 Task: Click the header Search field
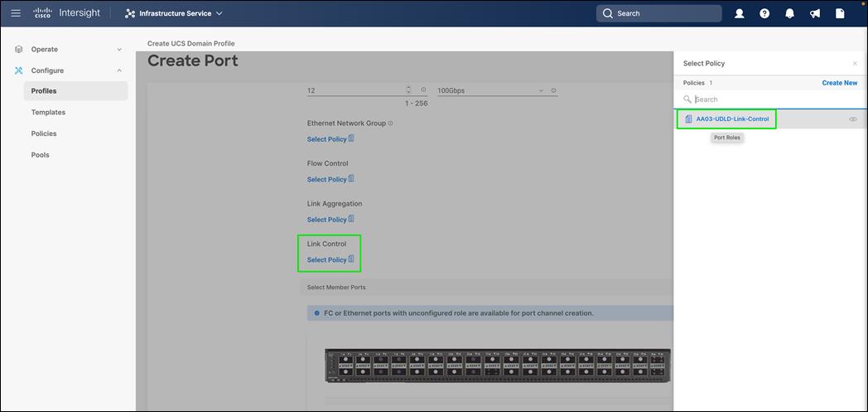click(x=658, y=13)
